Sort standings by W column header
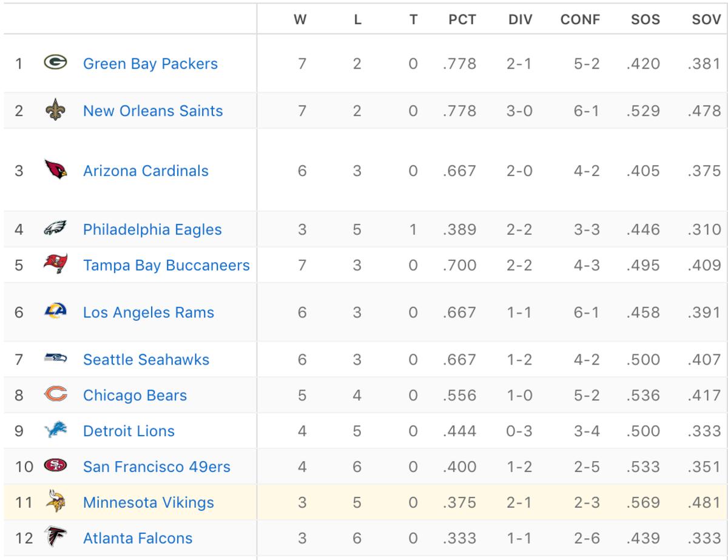This screenshot has width=728, height=560. tap(300, 19)
